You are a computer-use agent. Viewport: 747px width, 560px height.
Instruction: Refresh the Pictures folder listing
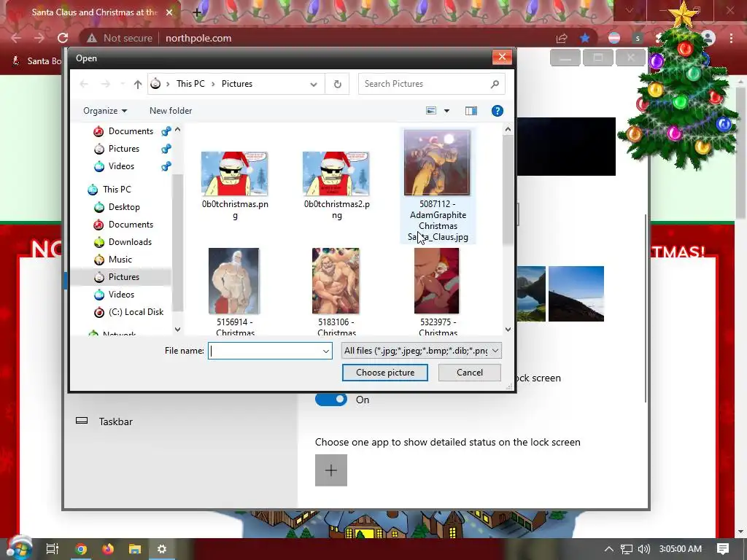pyautogui.click(x=337, y=85)
